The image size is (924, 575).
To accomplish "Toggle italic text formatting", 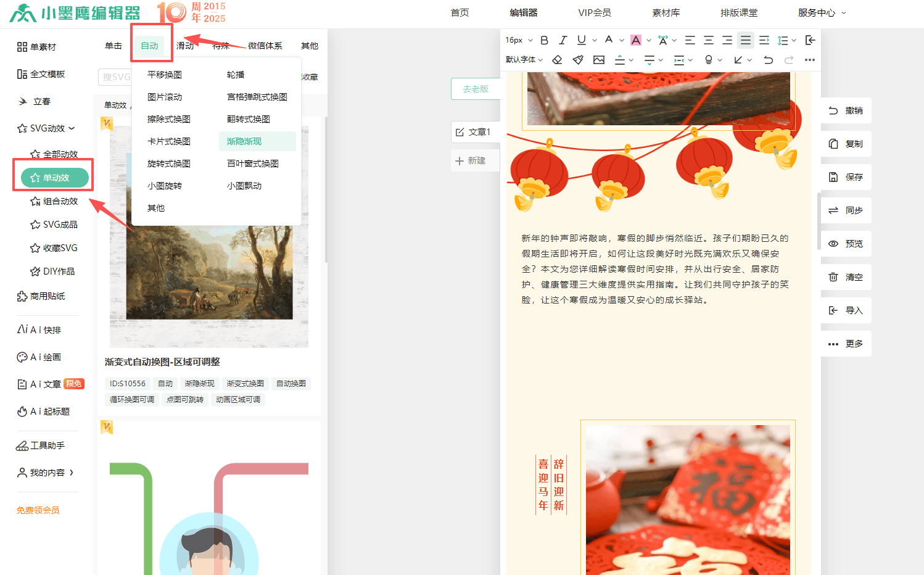I will click(563, 40).
